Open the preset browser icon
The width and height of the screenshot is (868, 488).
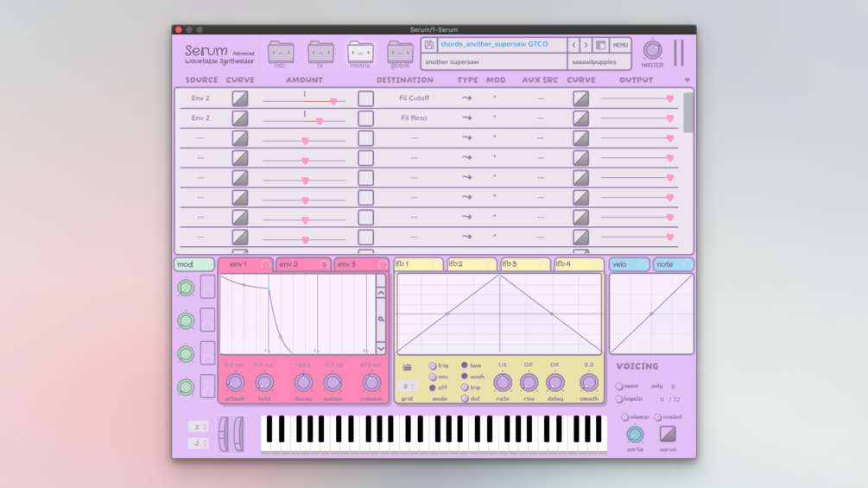(600, 45)
